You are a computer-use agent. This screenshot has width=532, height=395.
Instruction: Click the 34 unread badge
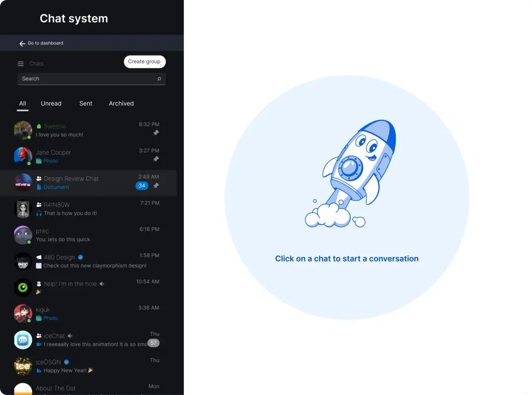142,186
